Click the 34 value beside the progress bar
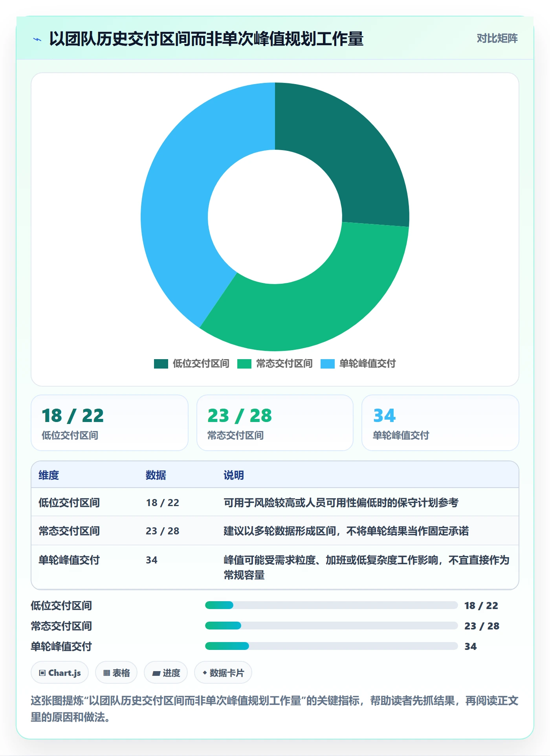The image size is (550, 756). pyautogui.click(x=471, y=646)
